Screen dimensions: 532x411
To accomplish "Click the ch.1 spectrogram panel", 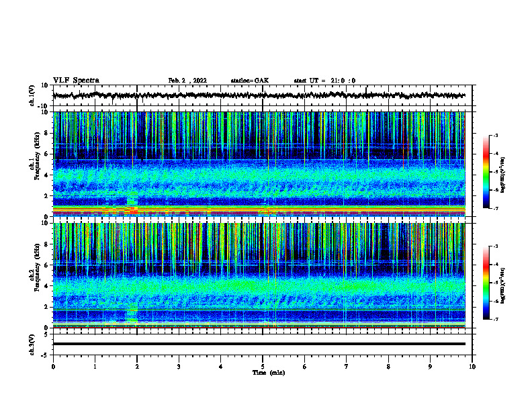I will click(x=259, y=164).
